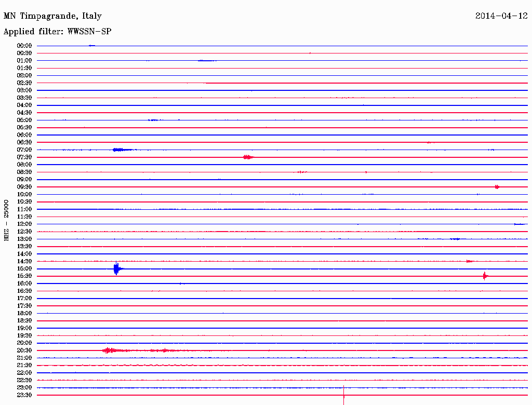This screenshot has height=405, width=532.
Task: Click the large blue seismic event on 15:00 trace
Action: coord(118,268)
